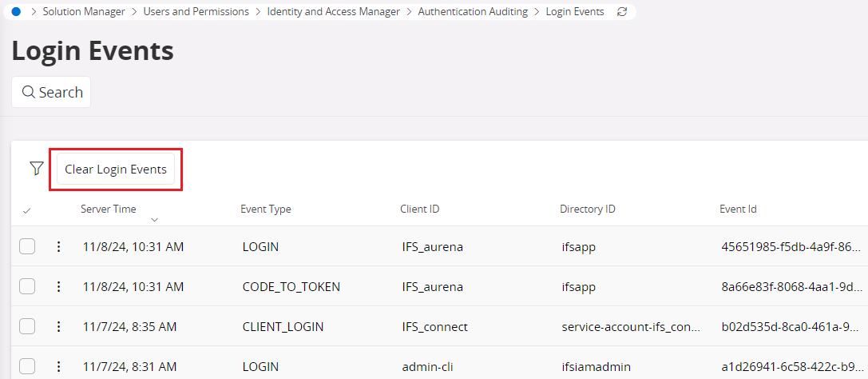Screen dimensions: 868x379
Task: Sort by Event Type column header
Action: [x=265, y=209]
